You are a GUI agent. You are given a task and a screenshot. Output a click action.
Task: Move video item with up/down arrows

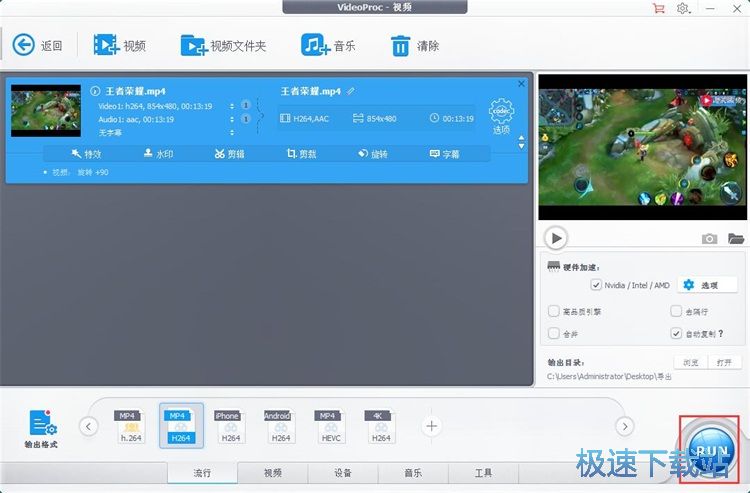(521, 142)
